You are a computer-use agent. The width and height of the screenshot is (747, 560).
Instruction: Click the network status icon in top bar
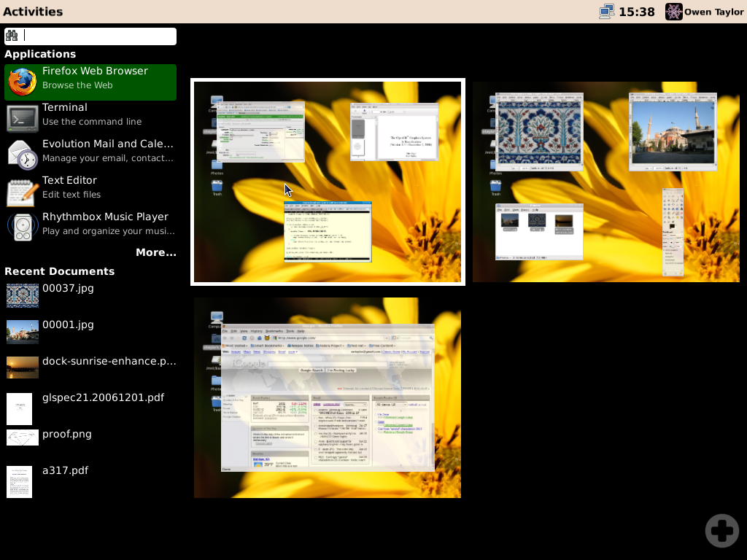[606, 11]
